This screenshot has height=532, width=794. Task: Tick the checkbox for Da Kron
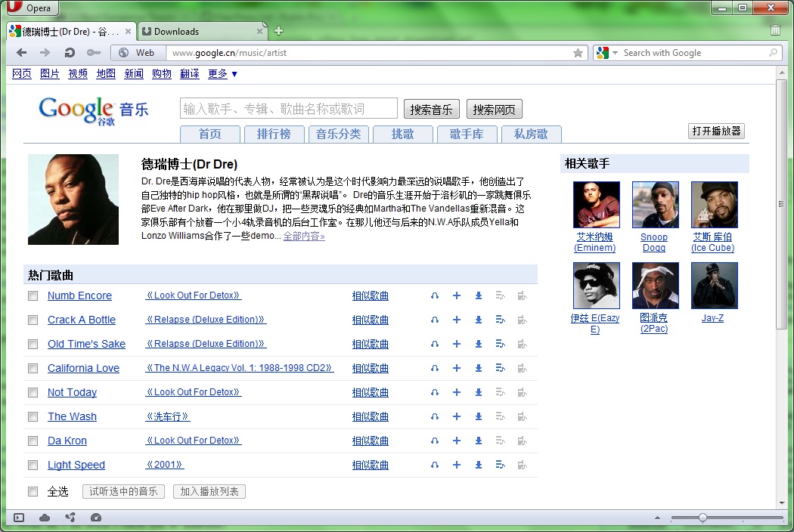(x=33, y=441)
